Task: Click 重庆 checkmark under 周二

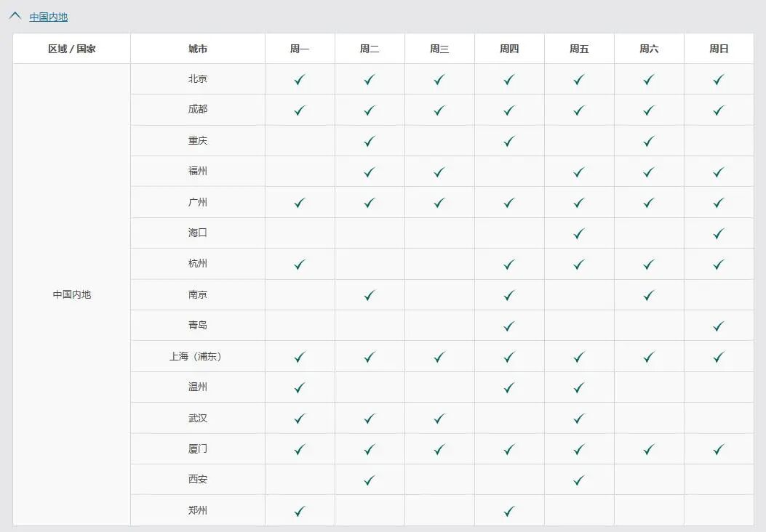Action: pyautogui.click(x=370, y=142)
